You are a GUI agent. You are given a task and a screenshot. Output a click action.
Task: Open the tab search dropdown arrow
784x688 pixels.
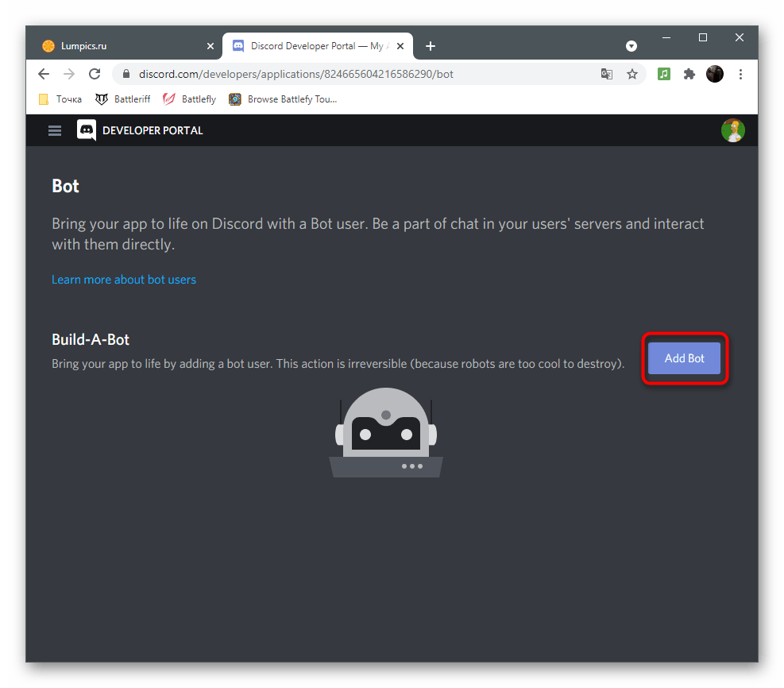tap(631, 45)
